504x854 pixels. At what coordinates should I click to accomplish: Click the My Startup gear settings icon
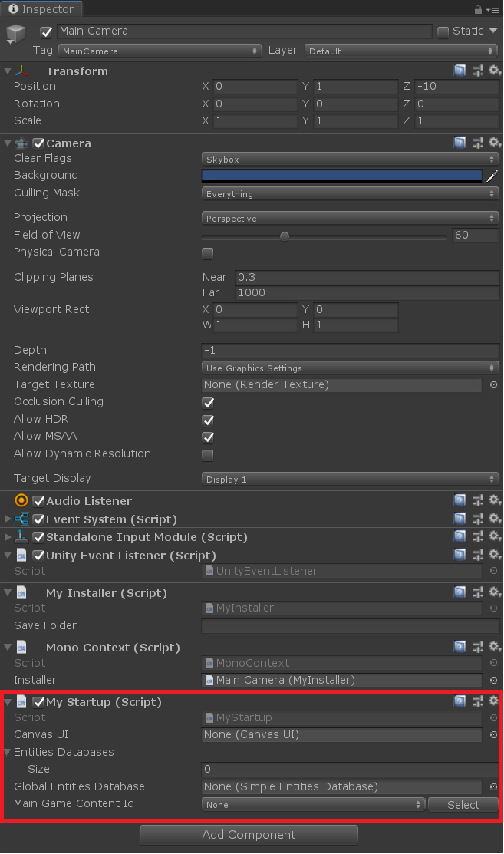coord(494,701)
